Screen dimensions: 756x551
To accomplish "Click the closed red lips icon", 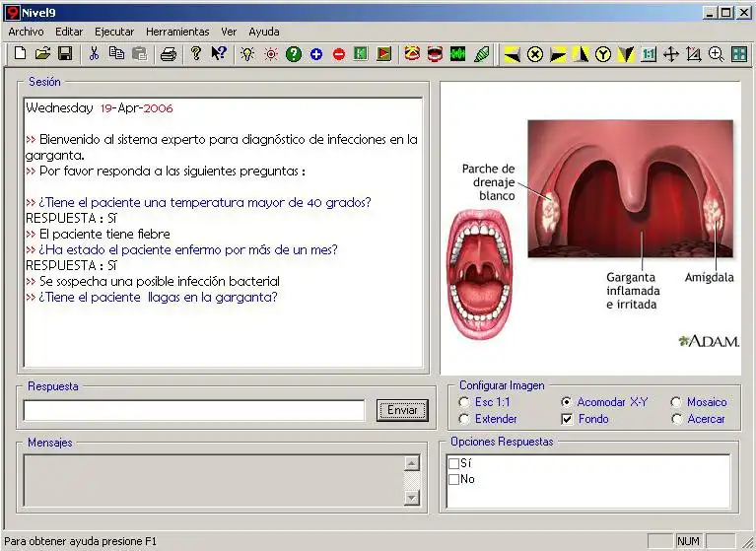I will (x=412, y=53).
